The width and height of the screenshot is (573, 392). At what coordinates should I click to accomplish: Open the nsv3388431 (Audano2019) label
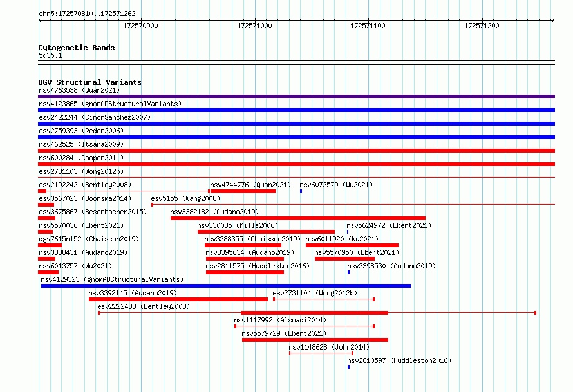[83, 252]
